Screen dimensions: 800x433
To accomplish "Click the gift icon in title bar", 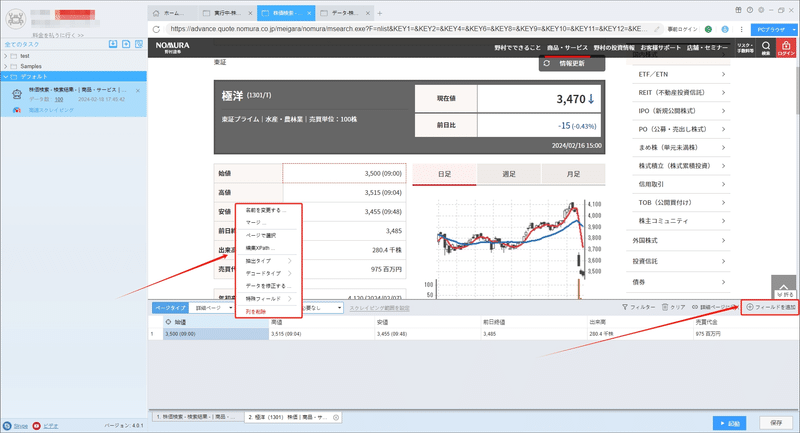I will click(738, 10).
